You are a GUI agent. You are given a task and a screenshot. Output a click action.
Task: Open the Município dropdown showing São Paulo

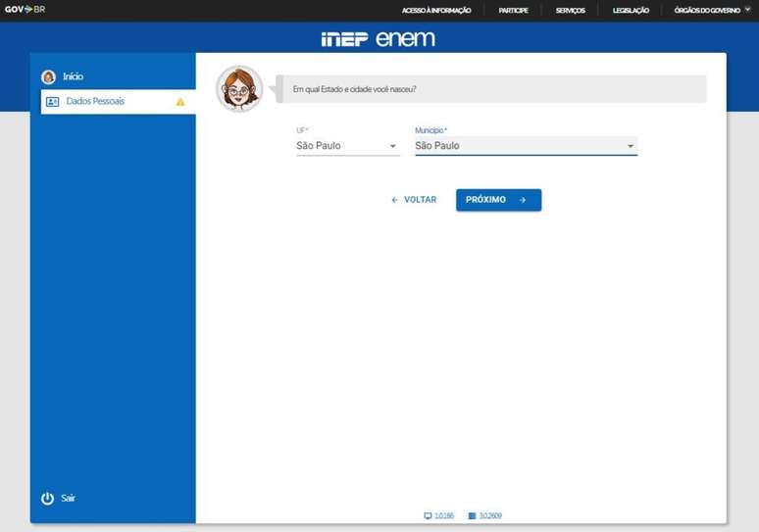point(527,146)
